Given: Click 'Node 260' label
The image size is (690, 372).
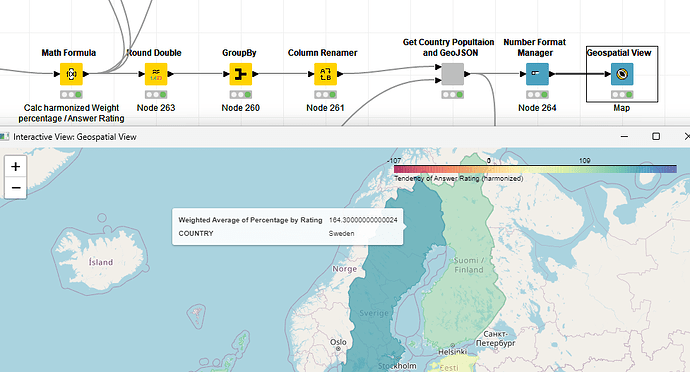Looking at the screenshot, I should [241, 108].
